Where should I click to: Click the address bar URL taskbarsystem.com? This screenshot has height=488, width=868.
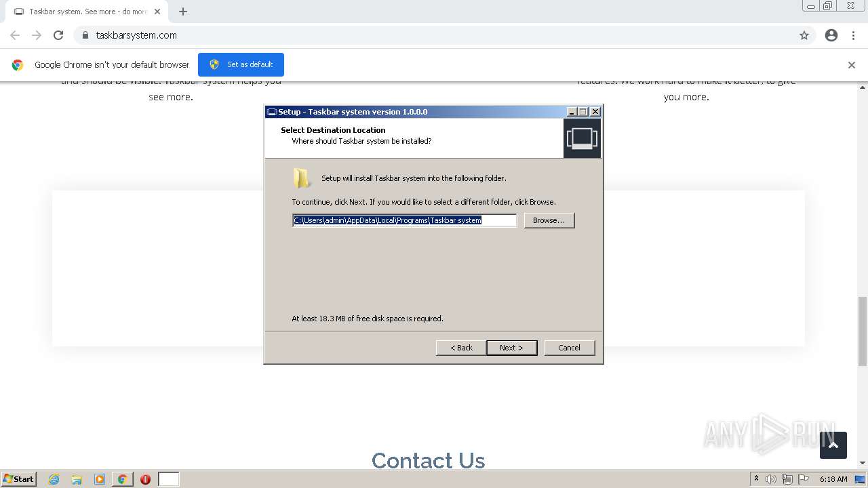coord(136,35)
